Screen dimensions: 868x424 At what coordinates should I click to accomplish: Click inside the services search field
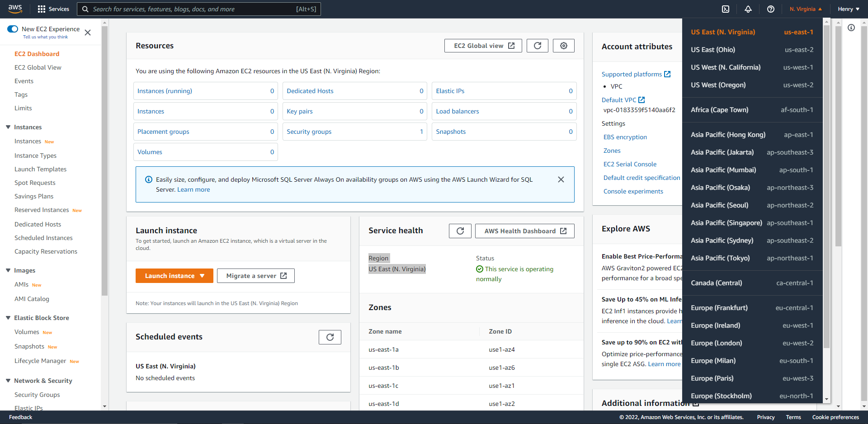[x=199, y=9]
